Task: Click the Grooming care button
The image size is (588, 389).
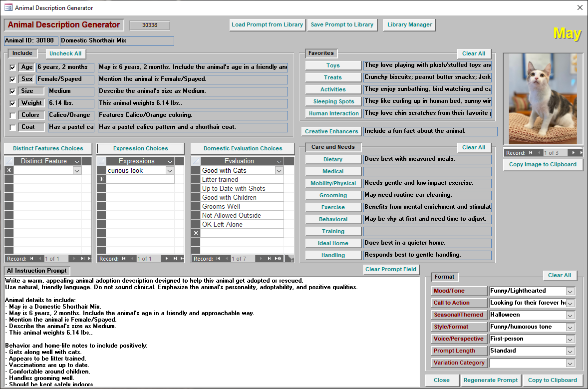Action: pos(333,195)
